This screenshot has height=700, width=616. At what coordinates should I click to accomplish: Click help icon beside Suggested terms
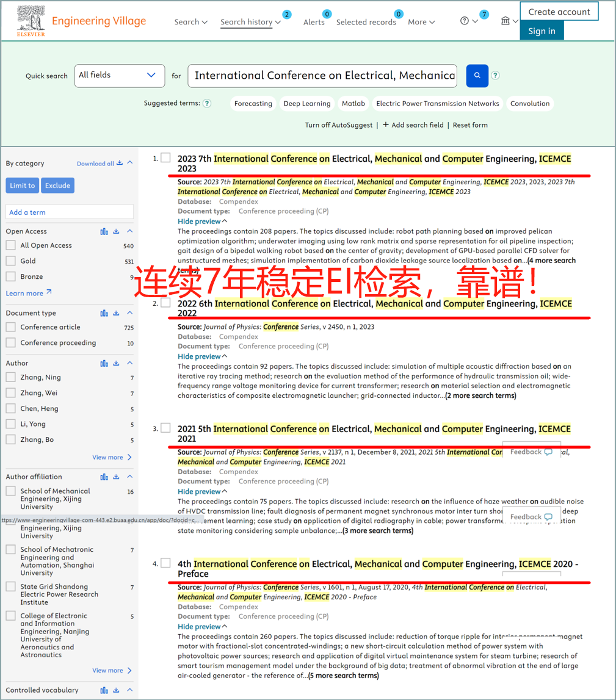(207, 104)
